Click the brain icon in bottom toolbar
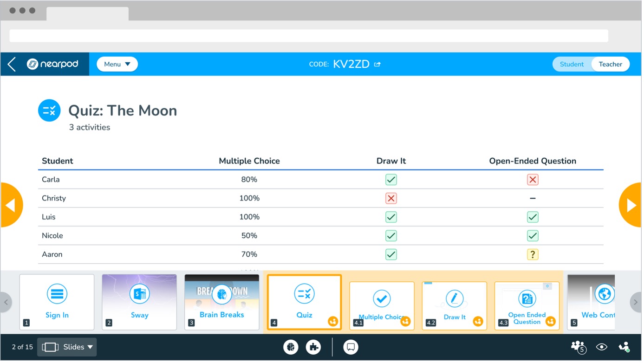Viewport: 644px width, 363px height. [292, 348]
